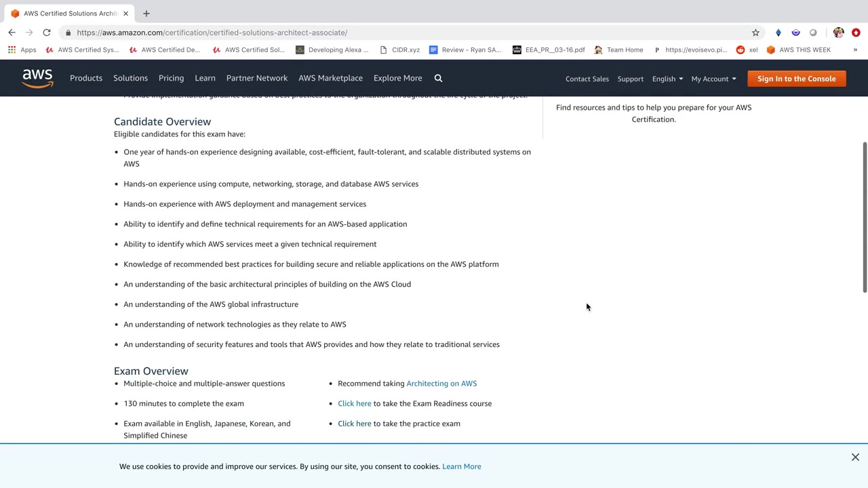868x488 pixels.
Task: Open the AWS Certified Sys... bookmark
Action: 82,49
